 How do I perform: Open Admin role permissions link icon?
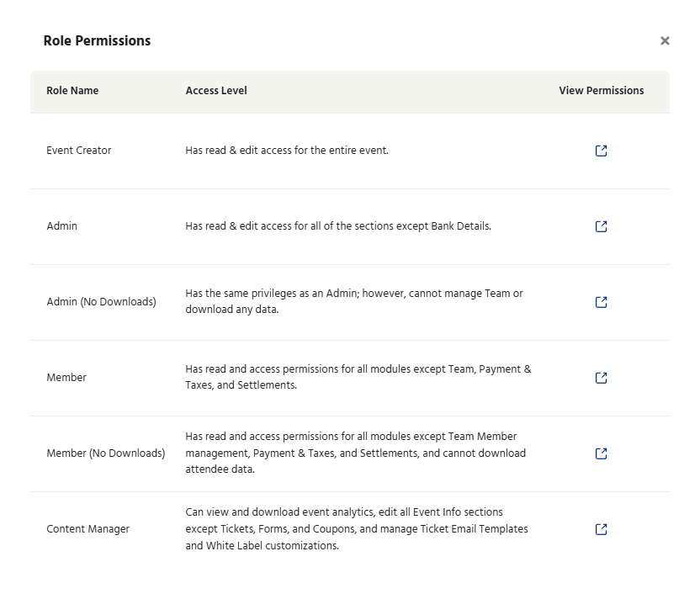[601, 226]
